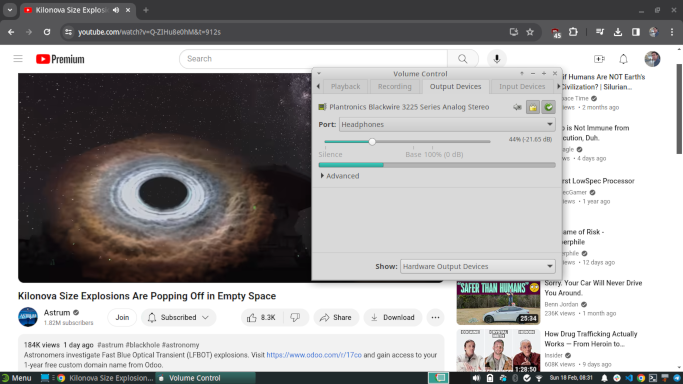Switch to the Recording tab
683x384 pixels.
tap(395, 87)
